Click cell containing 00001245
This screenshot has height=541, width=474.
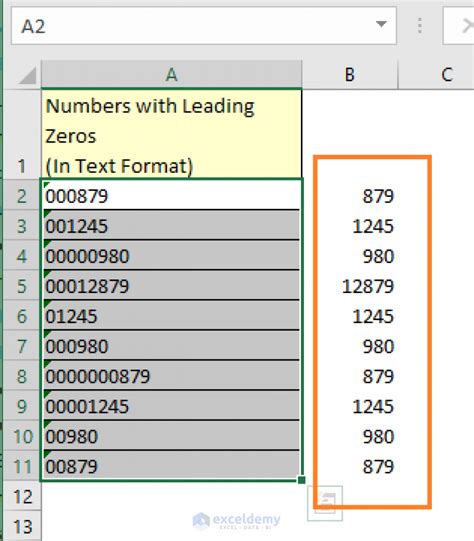(x=171, y=405)
